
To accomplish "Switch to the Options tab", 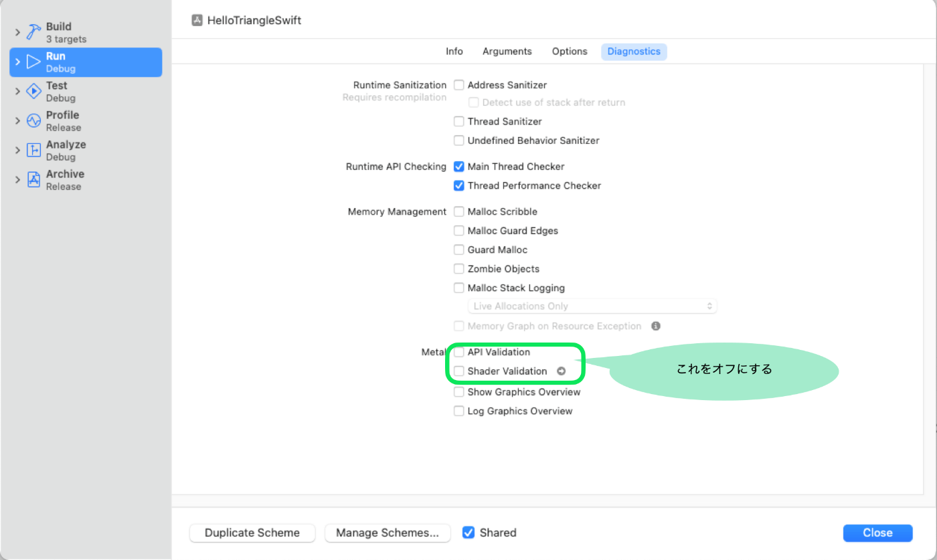I will [x=570, y=52].
